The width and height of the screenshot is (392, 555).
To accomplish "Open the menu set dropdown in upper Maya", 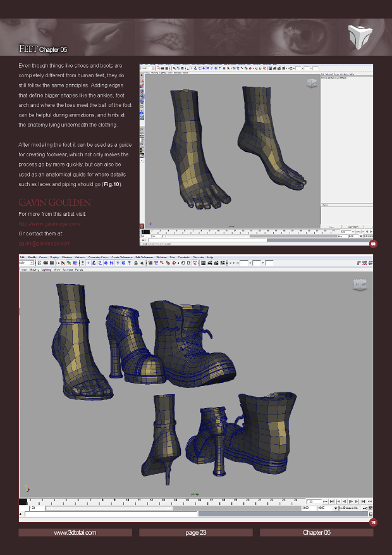I will (148, 68).
